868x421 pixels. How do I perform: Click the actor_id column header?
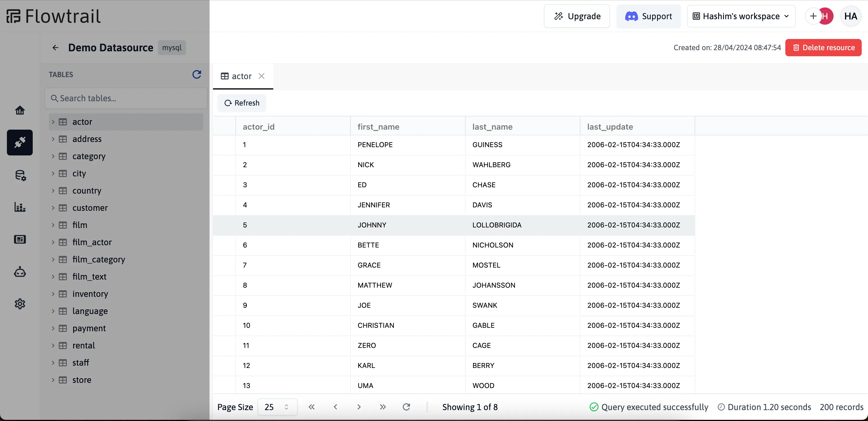(293, 126)
